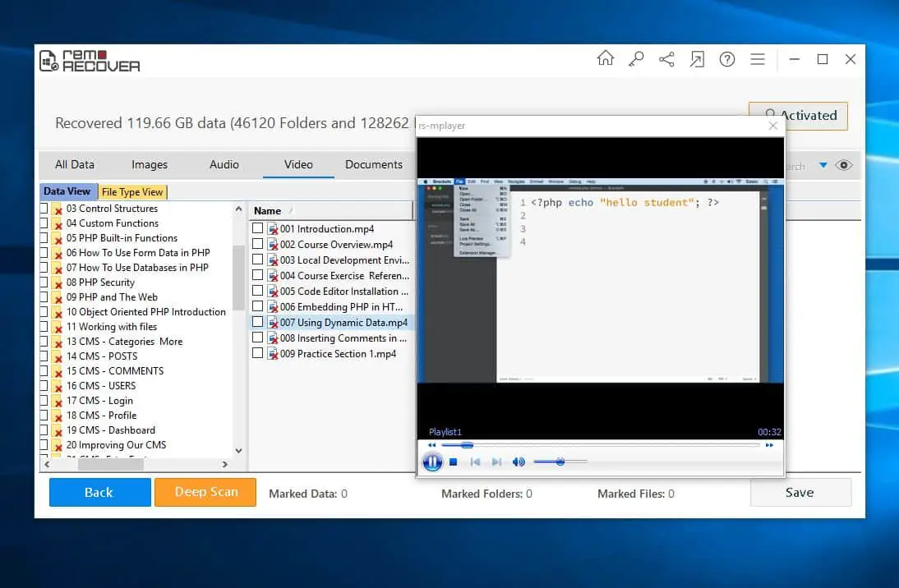Check the 004 Course Exercise Referen... checkbox
899x588 pixels.
pos(258,275)
